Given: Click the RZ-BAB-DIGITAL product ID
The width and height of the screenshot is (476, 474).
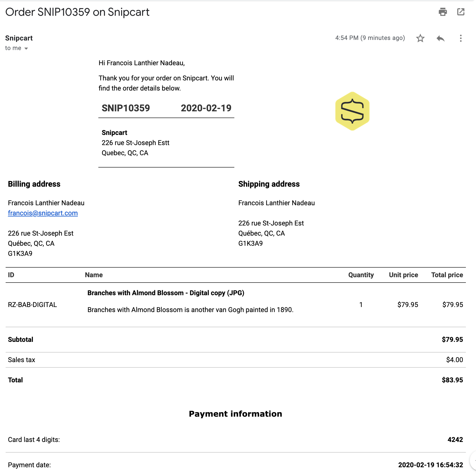Looking at the screenshot, I should pyautogui.click(x=32, y=305).
